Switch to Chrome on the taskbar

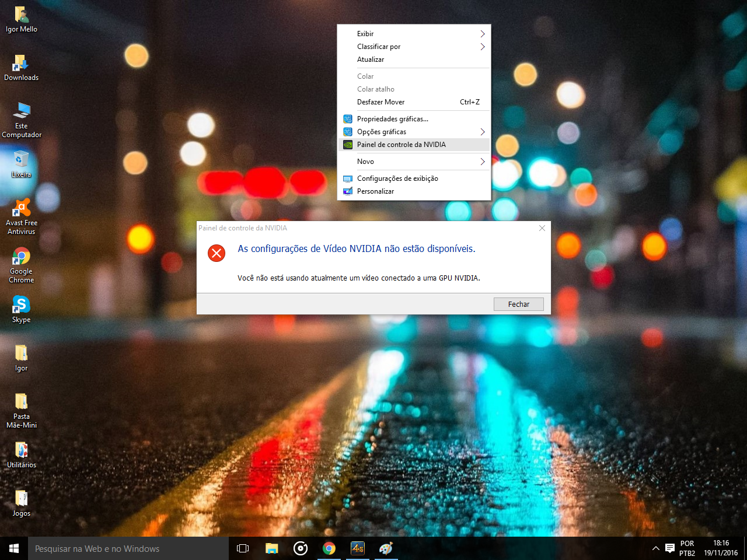coord(329,548)
